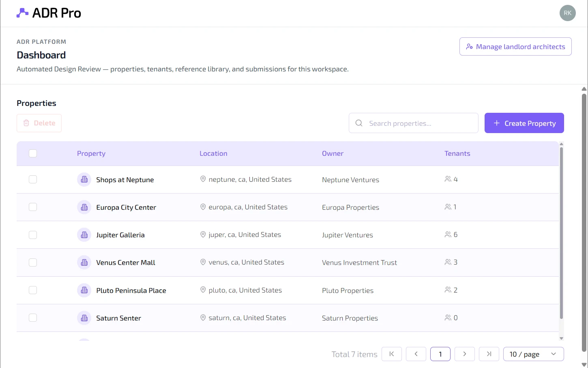The image size is (588, 368).
Task: Select the Shops at Neptune row checkbox
Action: 33,179
